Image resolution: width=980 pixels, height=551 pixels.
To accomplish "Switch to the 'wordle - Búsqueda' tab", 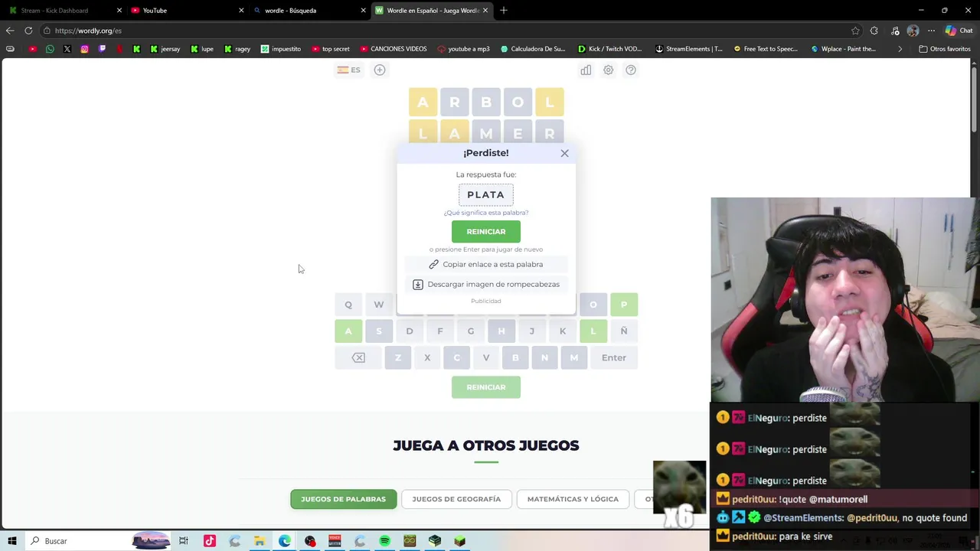I will pos(309,10).
